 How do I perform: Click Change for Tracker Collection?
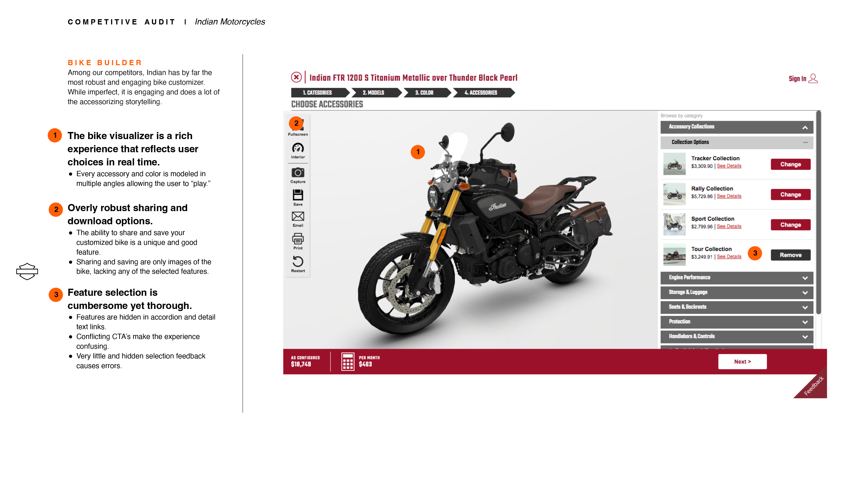tap(790, 164)
